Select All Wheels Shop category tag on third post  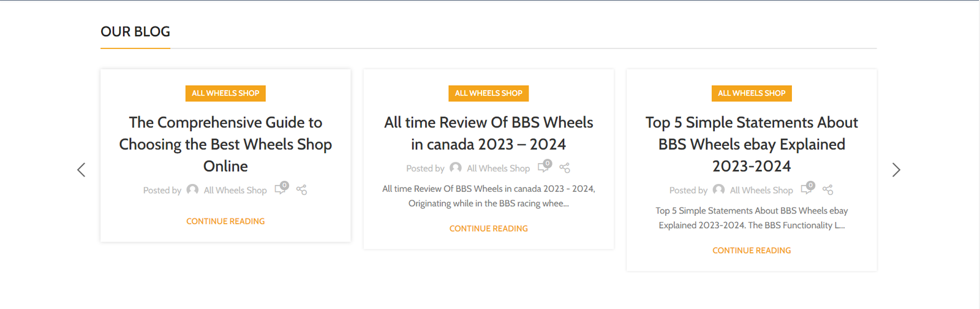pyautogui.click(x=752, y=93)
